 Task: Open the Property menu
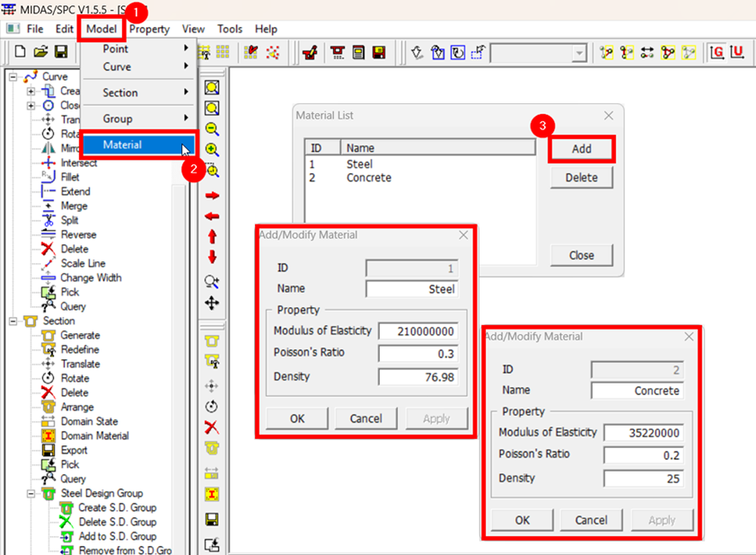coord(149,29)
